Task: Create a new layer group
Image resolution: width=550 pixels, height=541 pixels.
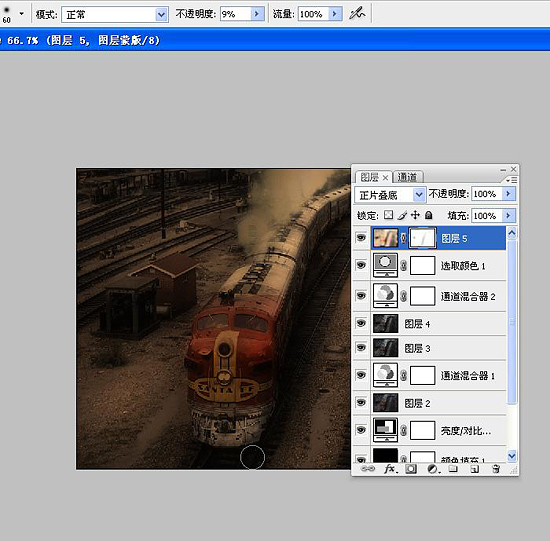Action: tap(453, 469)
